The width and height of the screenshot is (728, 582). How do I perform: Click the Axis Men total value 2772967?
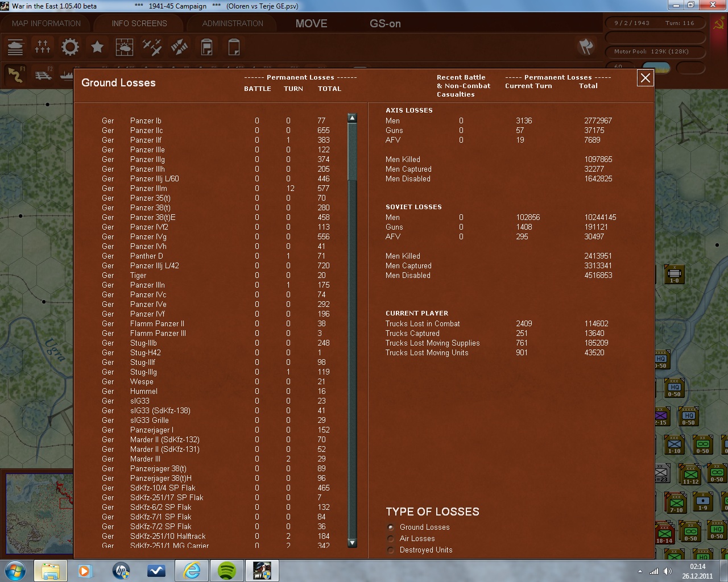[598, 120]
